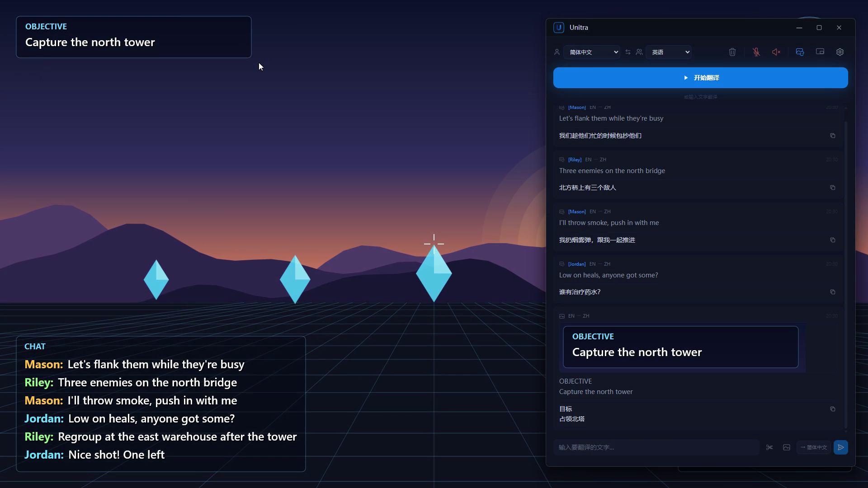Copy translation 北方桥上有三个敌人
The height and width of the screenshot is (488, 868).
pyautogui.click(x=833, y=188)
